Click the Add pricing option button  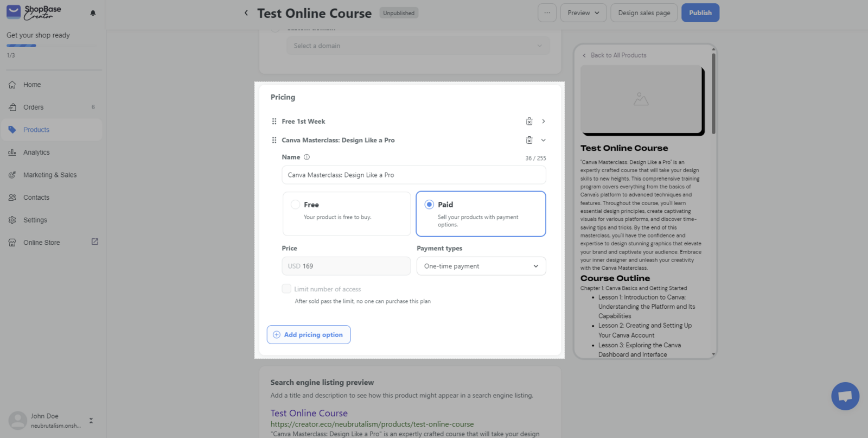[309, 335]
